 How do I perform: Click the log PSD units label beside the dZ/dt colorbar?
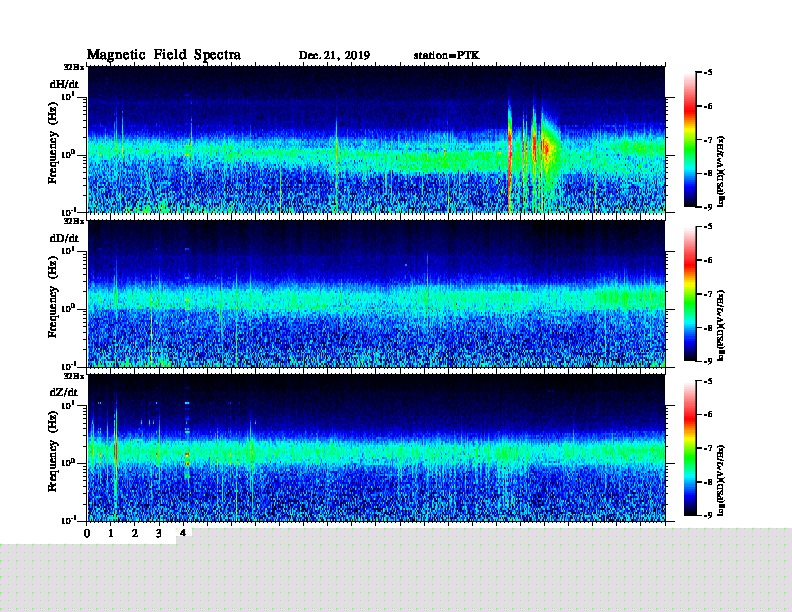coord(721,480)
